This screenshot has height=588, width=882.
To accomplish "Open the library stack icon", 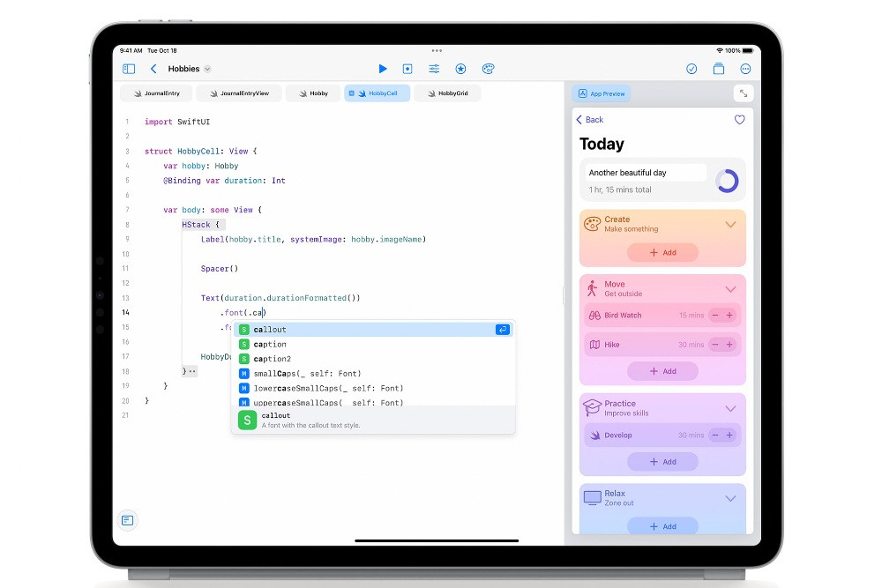I will click(719, 69).
